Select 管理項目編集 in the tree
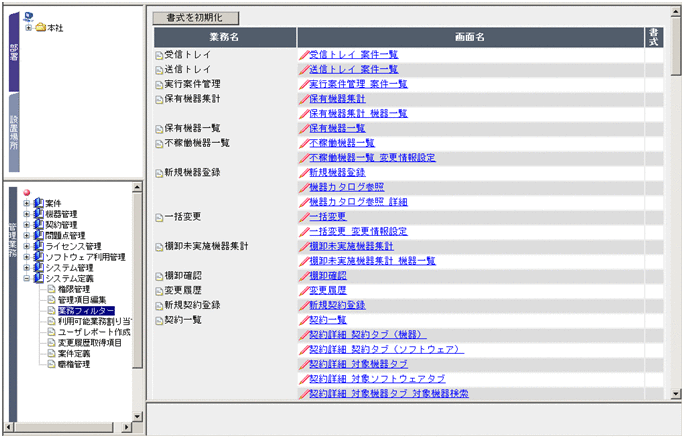This screenshot has width=685, height=440. [82, 300]
